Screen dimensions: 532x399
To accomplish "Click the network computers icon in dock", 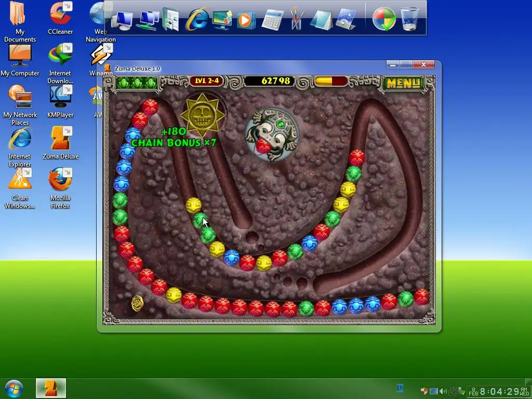I will pyautogui.click(x=148, y=20).
